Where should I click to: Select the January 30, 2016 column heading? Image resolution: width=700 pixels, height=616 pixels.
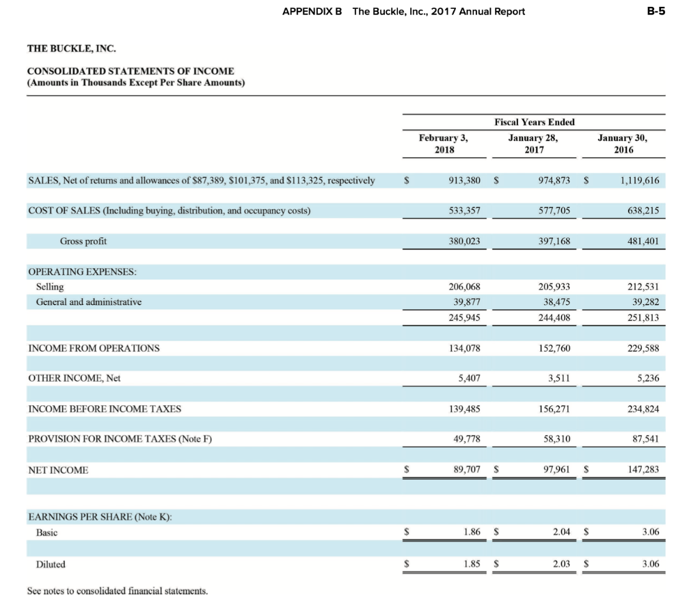pyautogui.click(x=623, y=143)
